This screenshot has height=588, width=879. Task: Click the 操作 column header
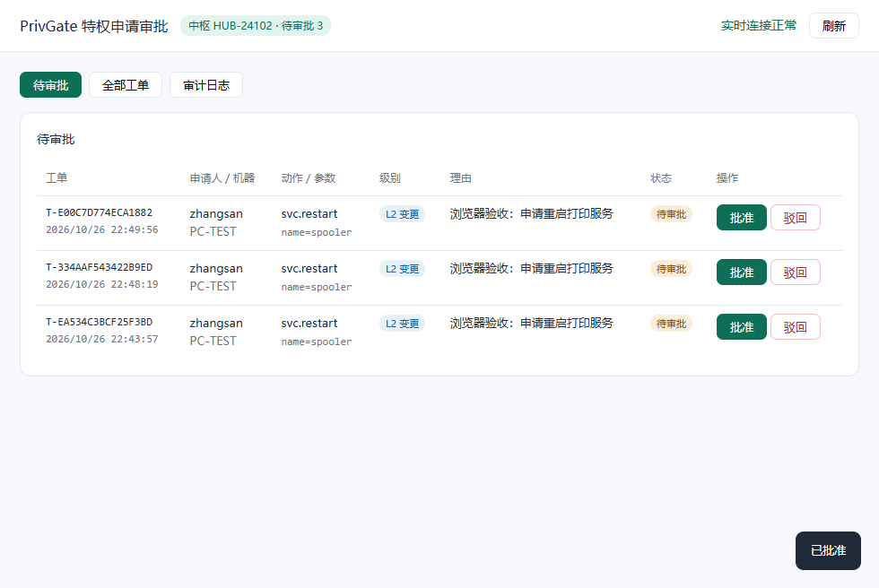[x=727, y=178]
